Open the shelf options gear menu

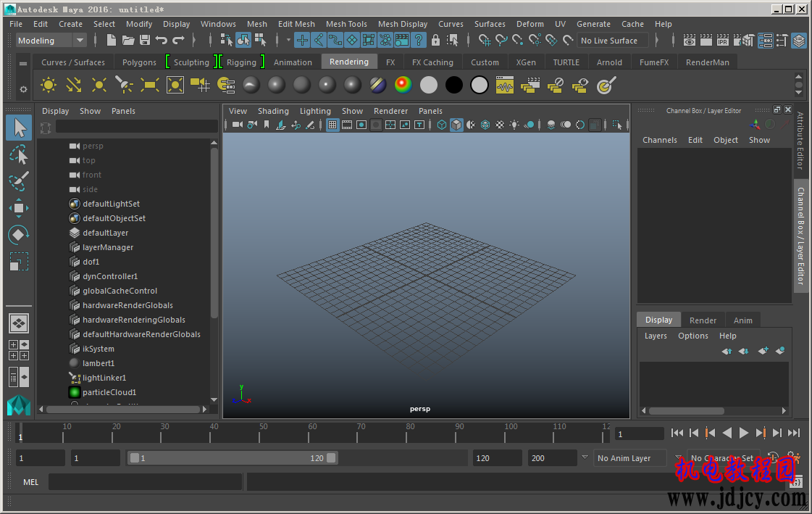point(22,89)
